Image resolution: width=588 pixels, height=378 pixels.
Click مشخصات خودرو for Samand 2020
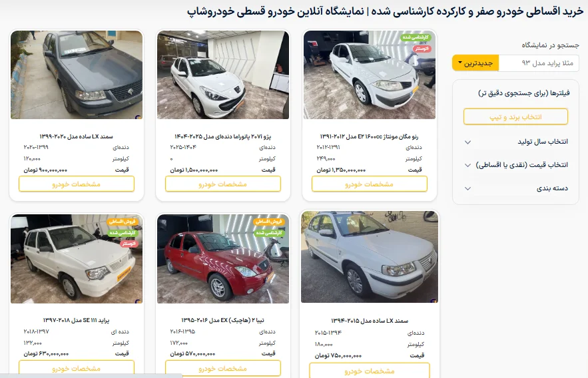tap(77, 184)
